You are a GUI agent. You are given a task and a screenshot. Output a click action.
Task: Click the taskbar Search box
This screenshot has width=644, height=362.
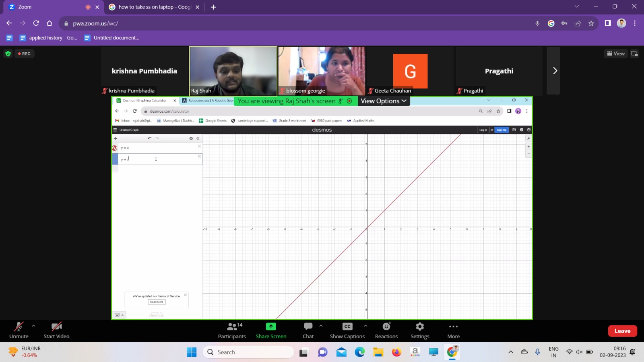tap(248, 352)
